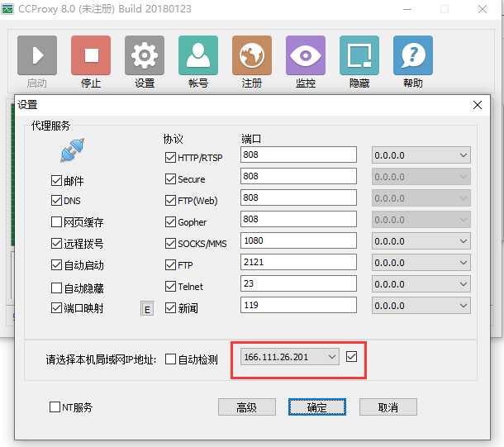This screenshot has height=447, width=504.
Task: Click the E button beside 端口映射
Action: point(147,309)
